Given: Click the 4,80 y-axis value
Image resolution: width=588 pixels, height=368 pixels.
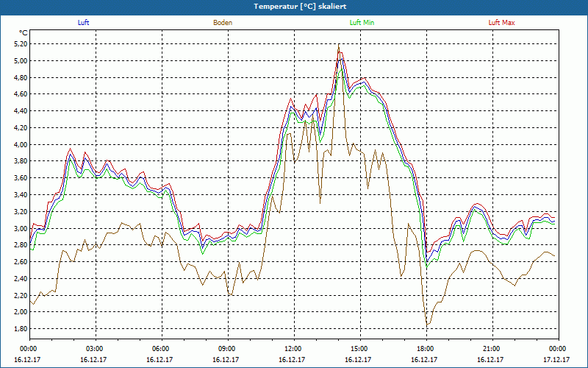Looking at the screenshot, I should point(21,78).
